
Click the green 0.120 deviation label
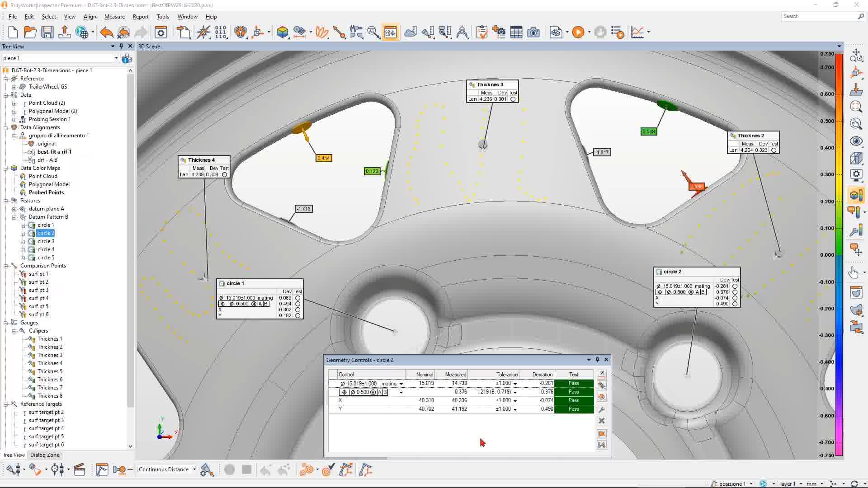click(x=372, y=171)
